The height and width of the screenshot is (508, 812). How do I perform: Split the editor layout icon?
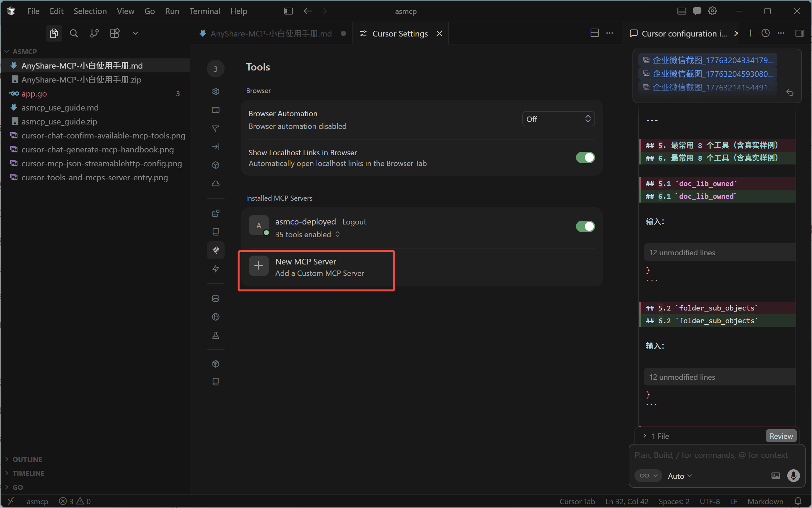point(595,33)
